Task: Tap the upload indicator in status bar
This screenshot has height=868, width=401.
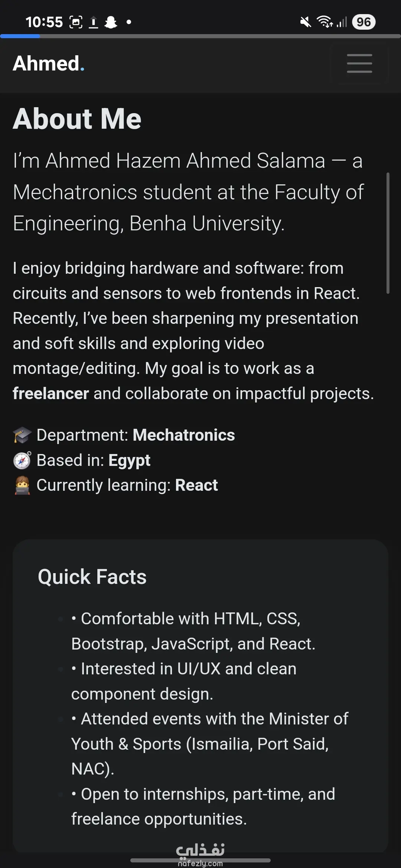Action: point(94,22)
